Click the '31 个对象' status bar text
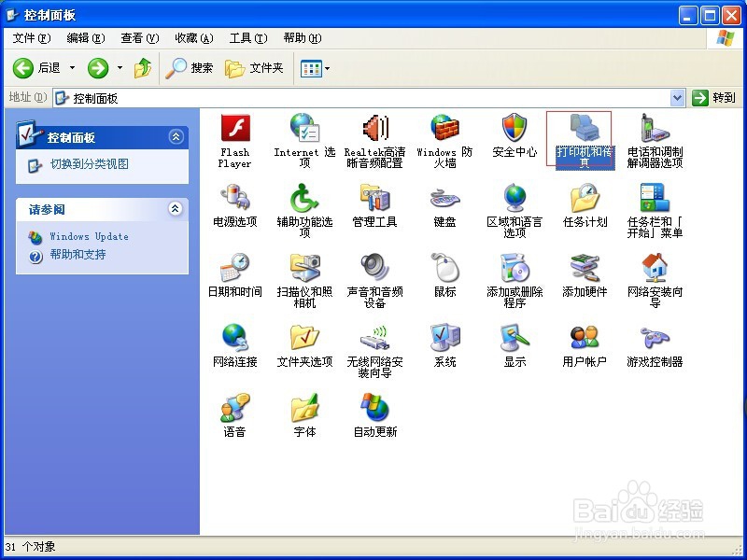747x560 pixels. point(31,547)
